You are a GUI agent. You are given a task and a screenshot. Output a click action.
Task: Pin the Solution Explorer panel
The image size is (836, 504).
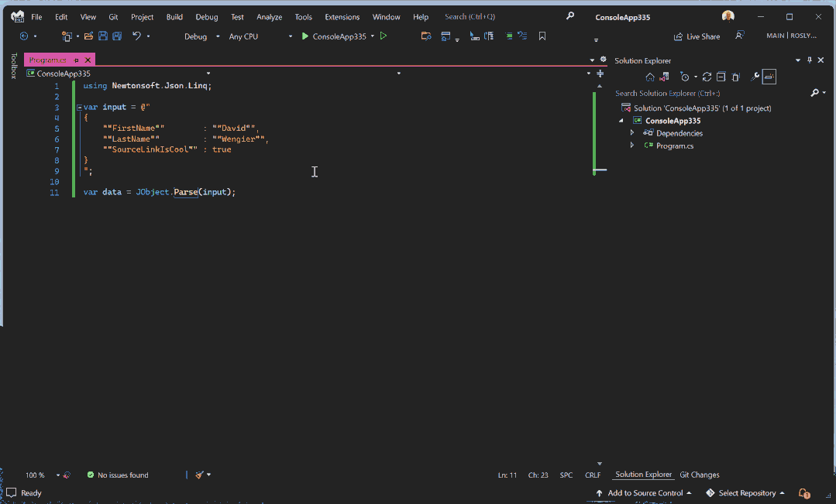(810, 60)
